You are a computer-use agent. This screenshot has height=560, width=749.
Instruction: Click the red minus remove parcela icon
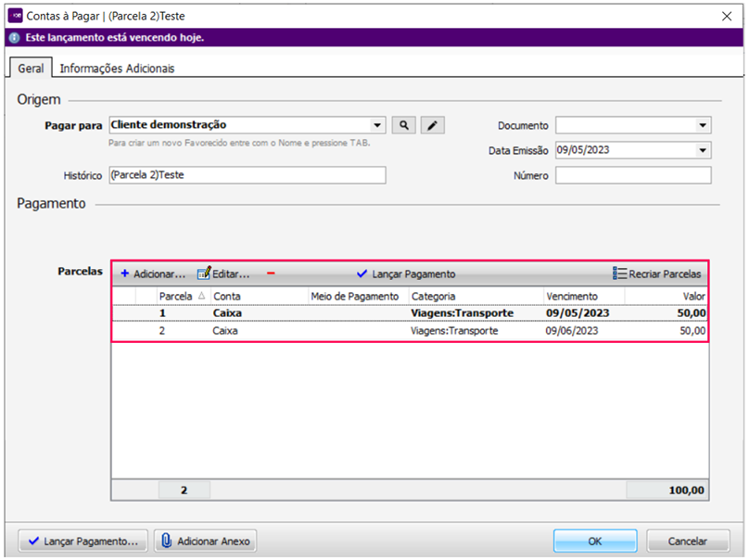271,274
